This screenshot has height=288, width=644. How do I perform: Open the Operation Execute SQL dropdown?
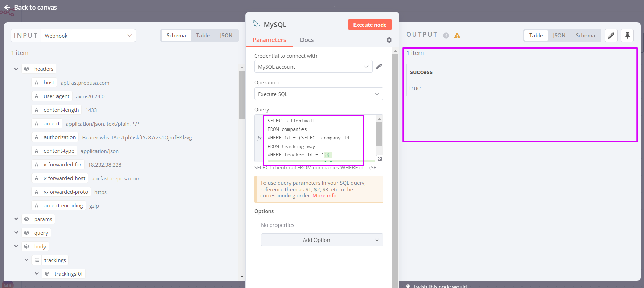pos(319,94)
